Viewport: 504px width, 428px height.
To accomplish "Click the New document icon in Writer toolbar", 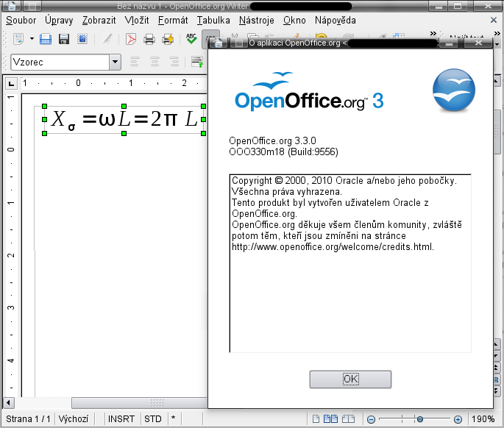I will [18, 39].
